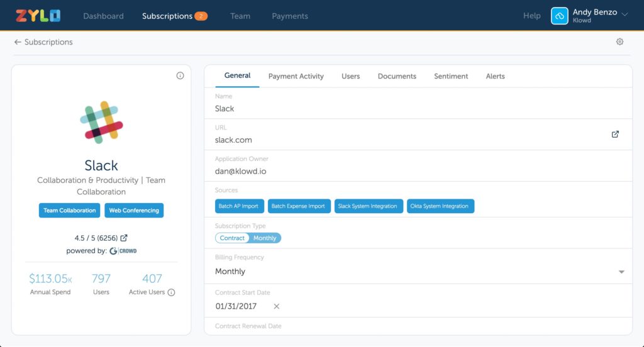Select Contract subscription type
The height and width of the screenshot is (347, 644).
pyautogui.click(x=232, y=238)
